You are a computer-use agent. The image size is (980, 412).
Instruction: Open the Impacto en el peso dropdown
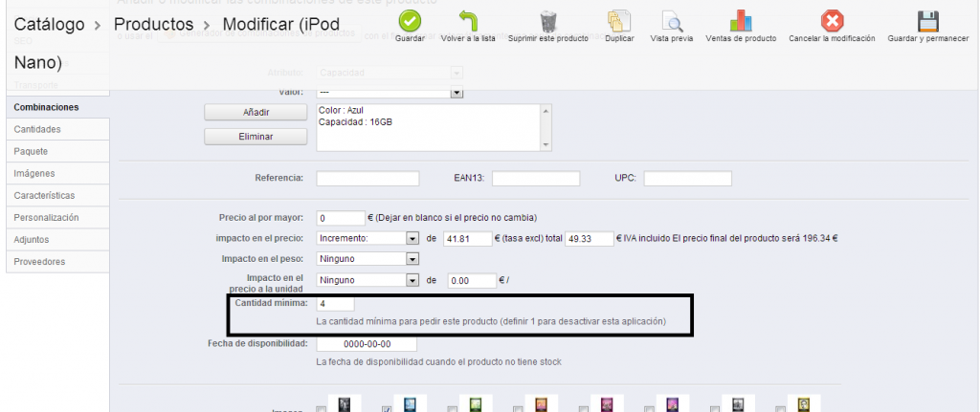coord(413,258)
